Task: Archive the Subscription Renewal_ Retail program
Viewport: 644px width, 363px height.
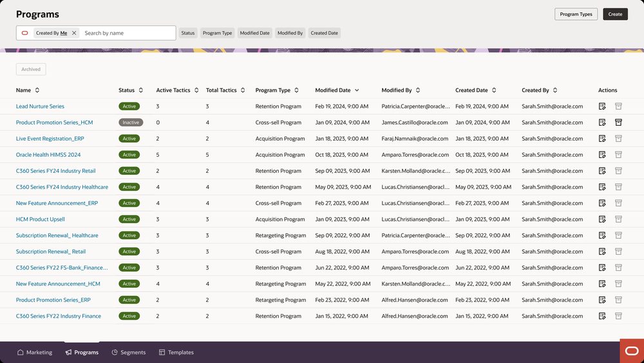Action: (x=618, y=251)
